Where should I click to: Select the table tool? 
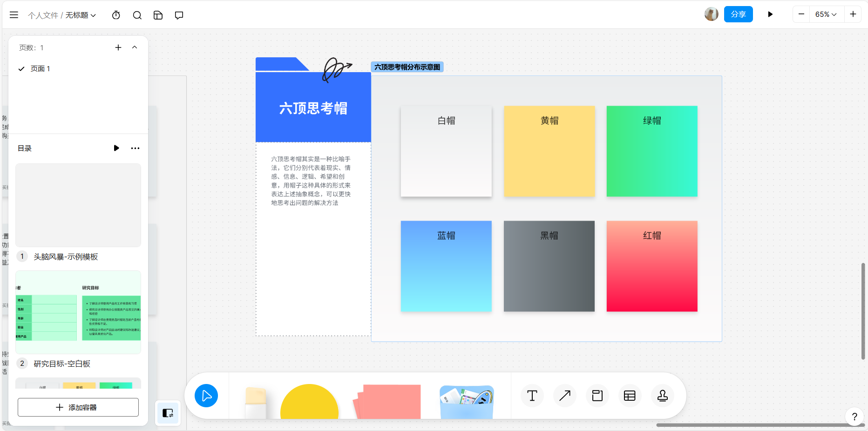630,396
